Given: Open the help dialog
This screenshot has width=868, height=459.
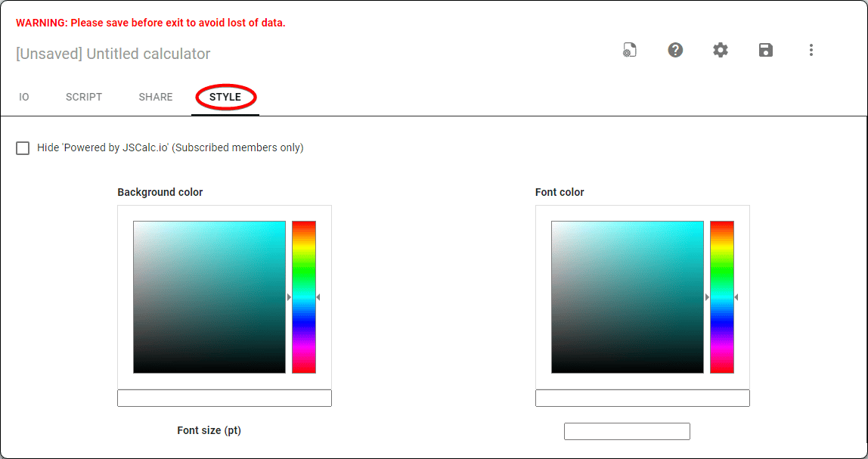Looking at the screenshot, I should tap(675, 49).
